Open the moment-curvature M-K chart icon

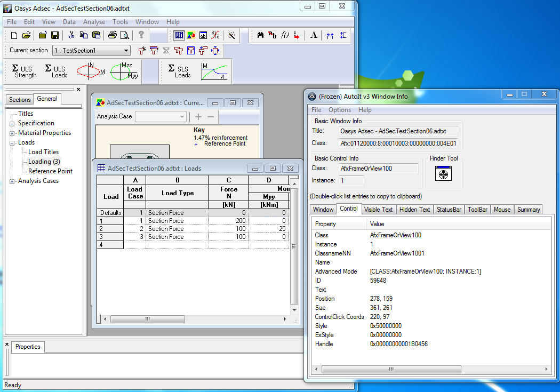214,71
